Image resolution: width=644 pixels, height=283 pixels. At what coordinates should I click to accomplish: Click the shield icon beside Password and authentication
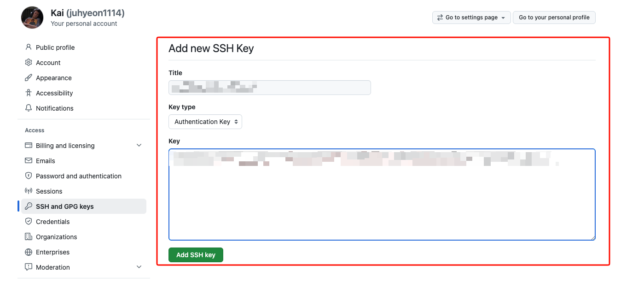(29, 176)
